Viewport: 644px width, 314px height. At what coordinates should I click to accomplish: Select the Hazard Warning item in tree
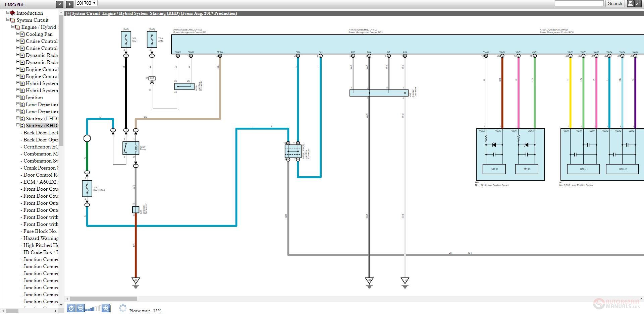pos(41,238)
